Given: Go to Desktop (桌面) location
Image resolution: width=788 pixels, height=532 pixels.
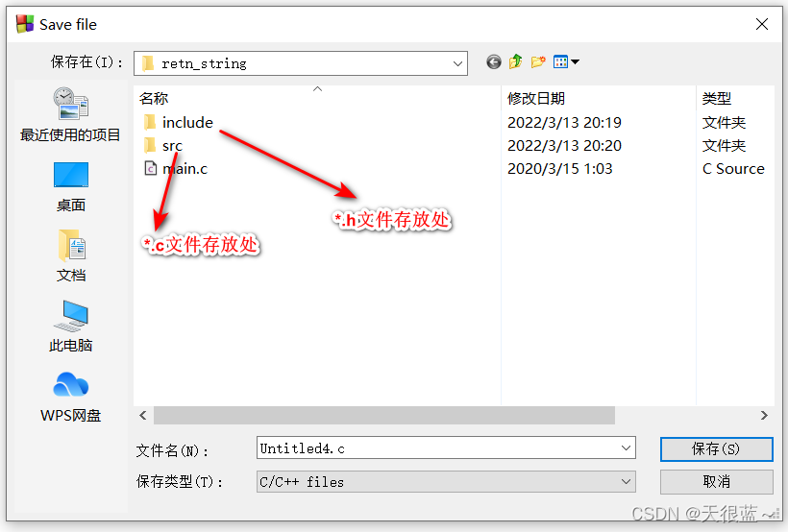Looking at the screenshot, I should coord(70,187).
